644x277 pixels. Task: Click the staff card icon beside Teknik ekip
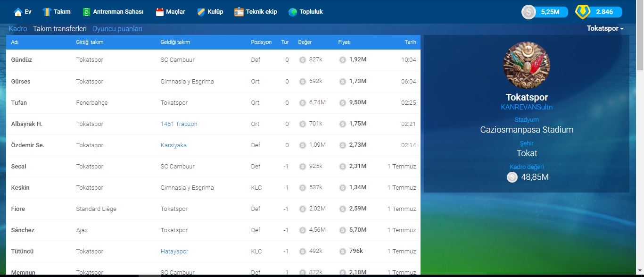pos(239,12)
